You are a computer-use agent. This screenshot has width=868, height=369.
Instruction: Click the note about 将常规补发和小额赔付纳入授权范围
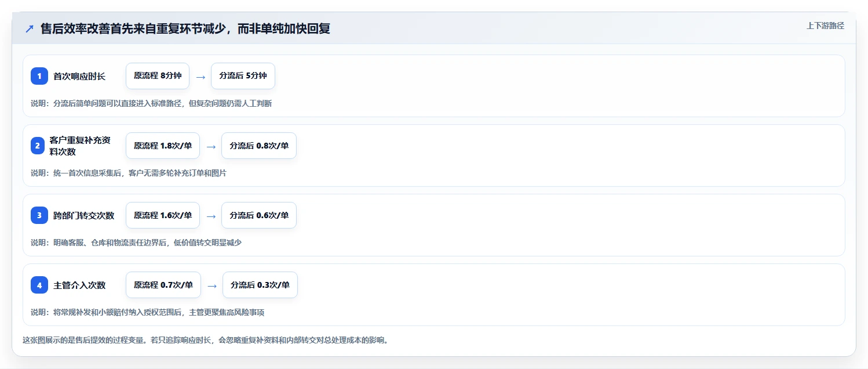[x=148, y=312]
